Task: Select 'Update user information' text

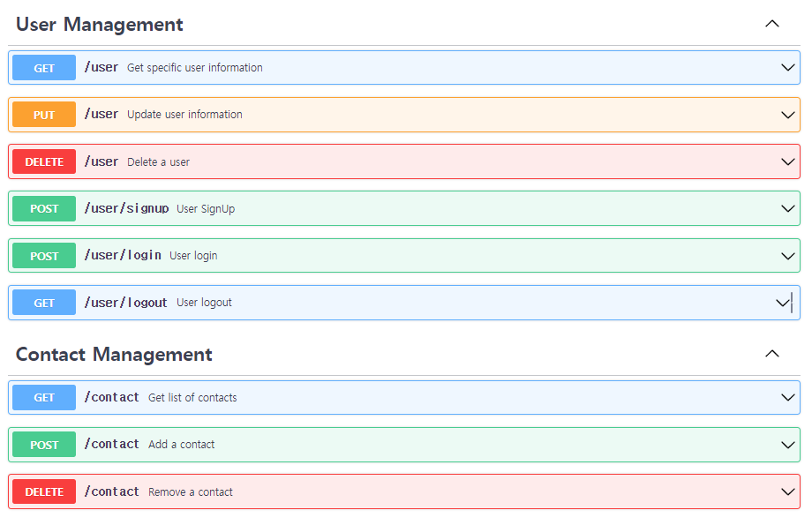Action: click(184, 115)
